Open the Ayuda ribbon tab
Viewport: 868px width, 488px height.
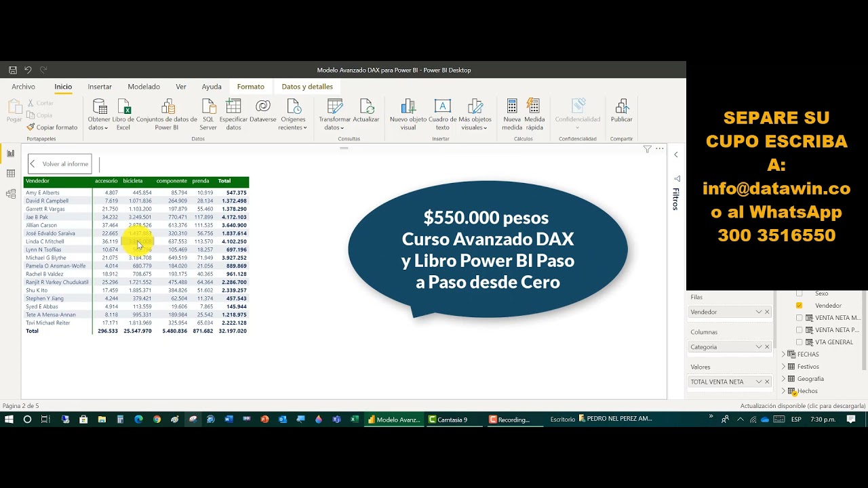click(212, 87)
